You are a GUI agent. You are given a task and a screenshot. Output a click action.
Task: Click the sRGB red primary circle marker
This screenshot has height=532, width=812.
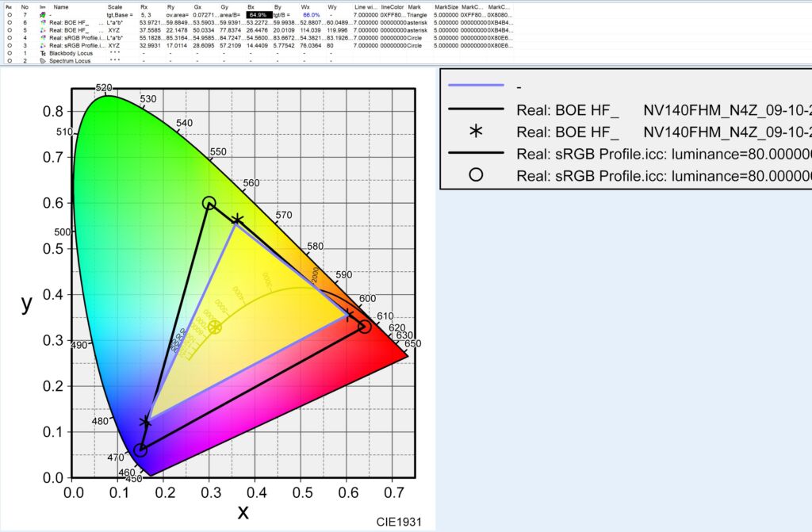tap(365, 327)
